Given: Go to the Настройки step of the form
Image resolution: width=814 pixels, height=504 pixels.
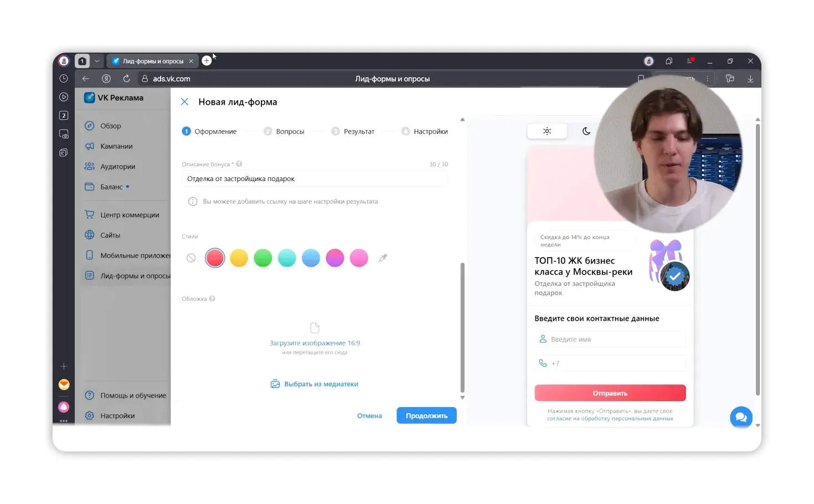Looking at the screenshot, I should 431,131.
